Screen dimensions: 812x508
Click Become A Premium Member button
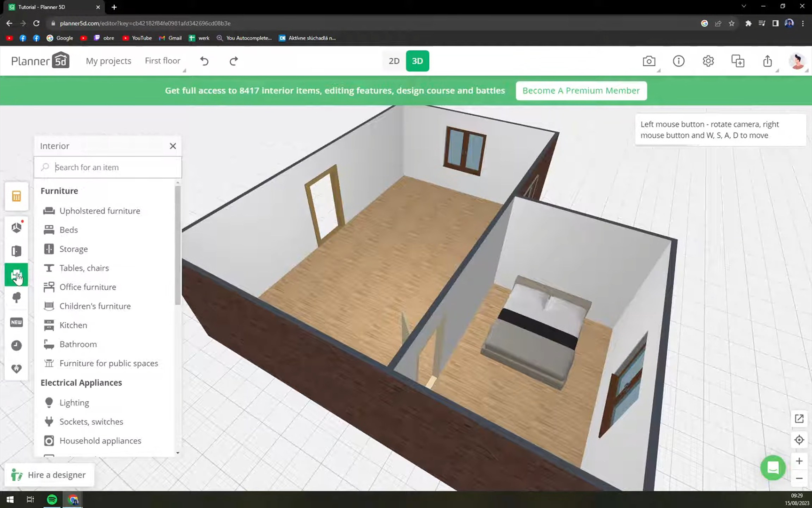click(581, 91)
